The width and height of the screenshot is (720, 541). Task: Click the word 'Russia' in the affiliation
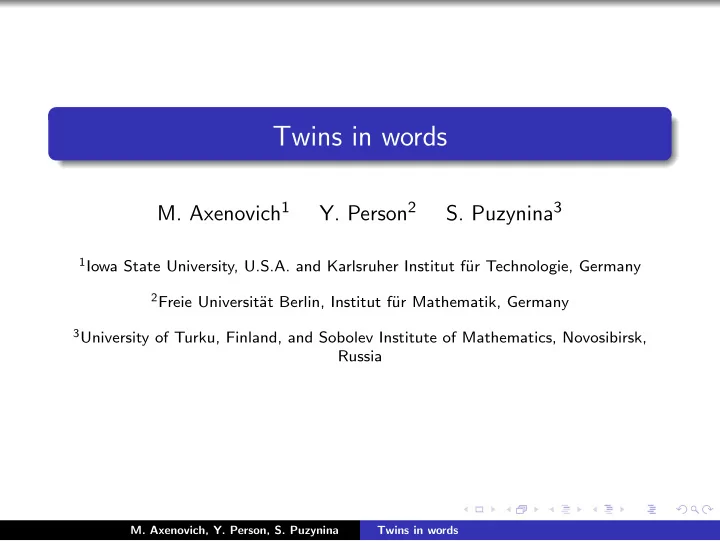pyautogui.click(x=360, y=356)
